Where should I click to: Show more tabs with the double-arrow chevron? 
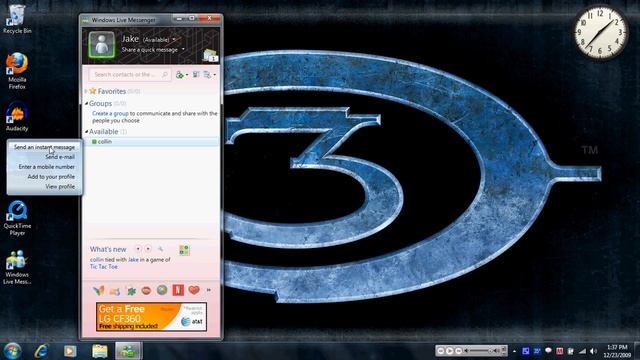click(209, 290)
